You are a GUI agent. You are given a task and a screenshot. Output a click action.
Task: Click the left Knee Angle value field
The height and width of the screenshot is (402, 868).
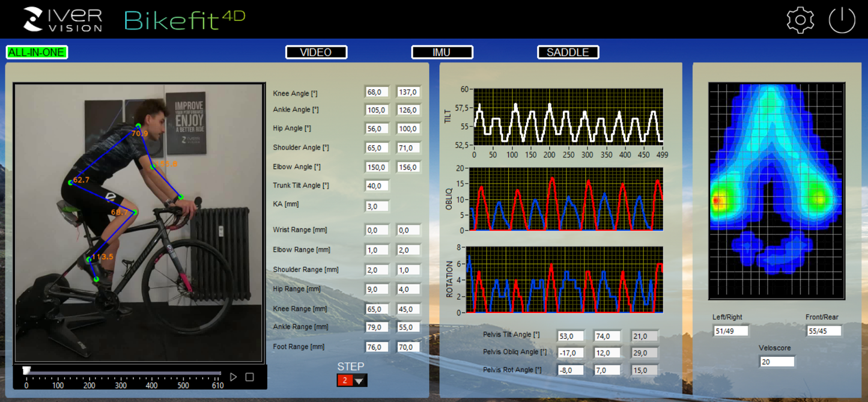376,91
